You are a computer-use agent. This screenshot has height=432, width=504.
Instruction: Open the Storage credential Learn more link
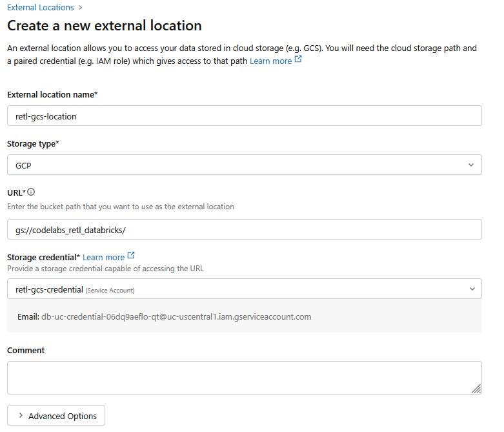tap(103, 257)
